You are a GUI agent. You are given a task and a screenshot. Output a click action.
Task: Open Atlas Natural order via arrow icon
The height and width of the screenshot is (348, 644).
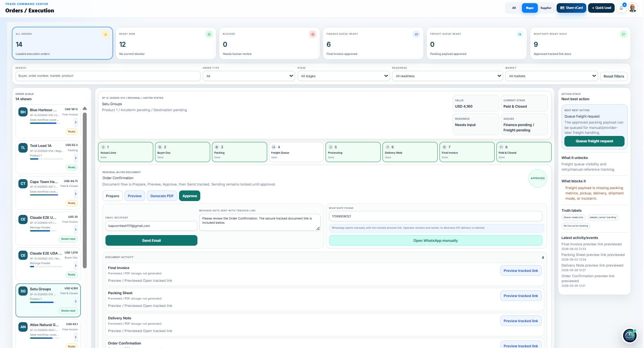tap(75, 337)
